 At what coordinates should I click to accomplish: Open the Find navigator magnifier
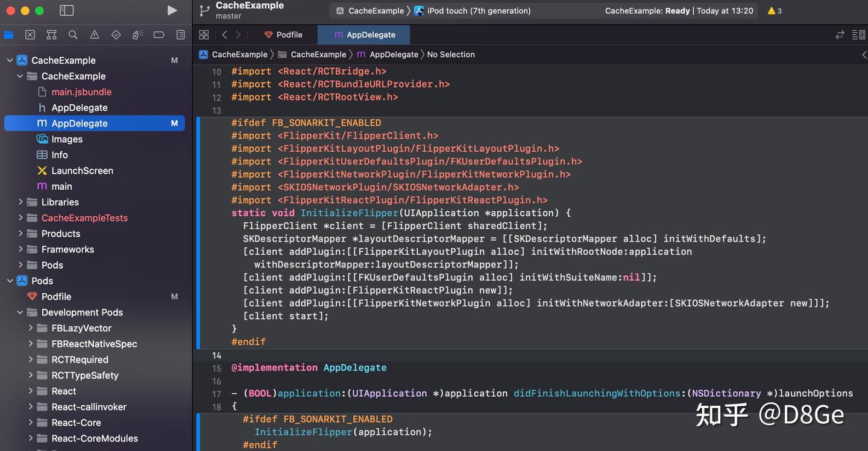[x=73, y=34]
